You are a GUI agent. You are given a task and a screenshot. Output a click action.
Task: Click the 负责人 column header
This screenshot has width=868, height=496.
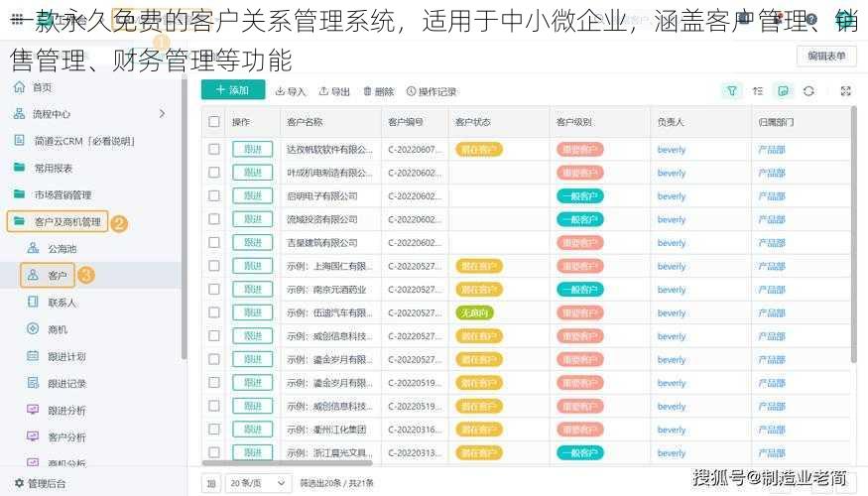click(x=671, y=122)
